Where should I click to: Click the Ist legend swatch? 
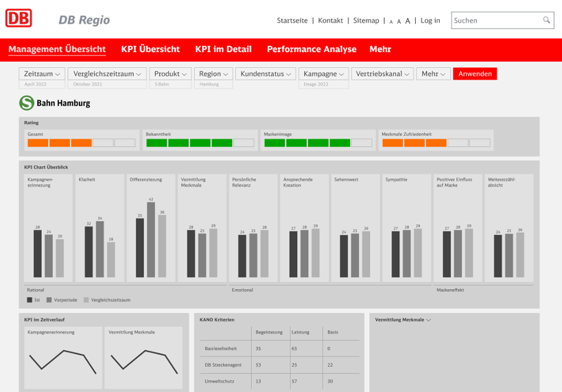click(30, 300)
